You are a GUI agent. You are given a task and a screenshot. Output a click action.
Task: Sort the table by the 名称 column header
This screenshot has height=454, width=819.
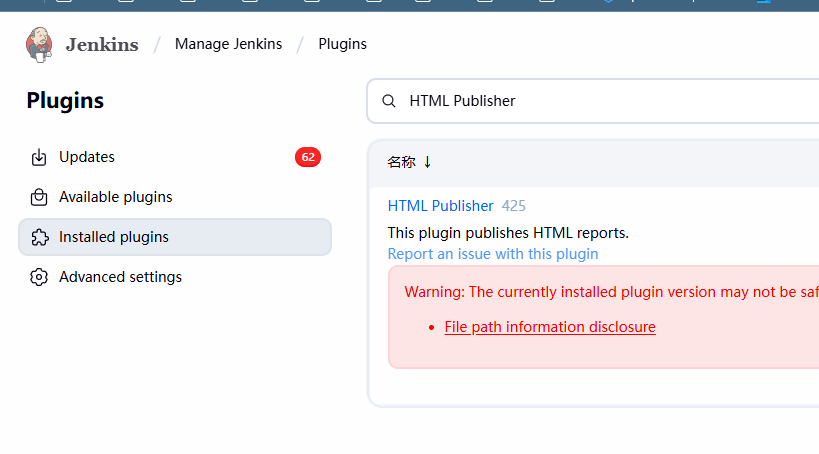(x=401, y=162)
